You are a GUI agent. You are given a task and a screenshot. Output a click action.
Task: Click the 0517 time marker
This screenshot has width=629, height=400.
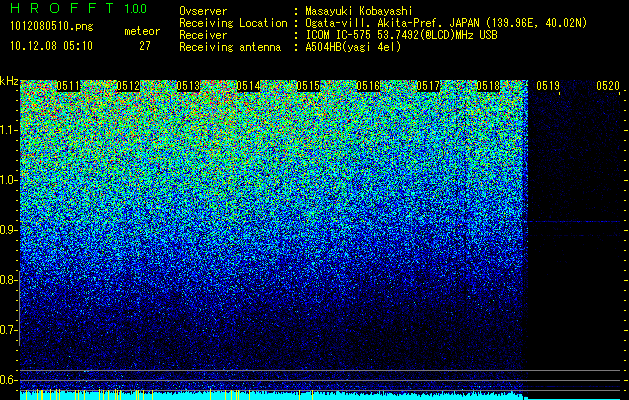428,86
